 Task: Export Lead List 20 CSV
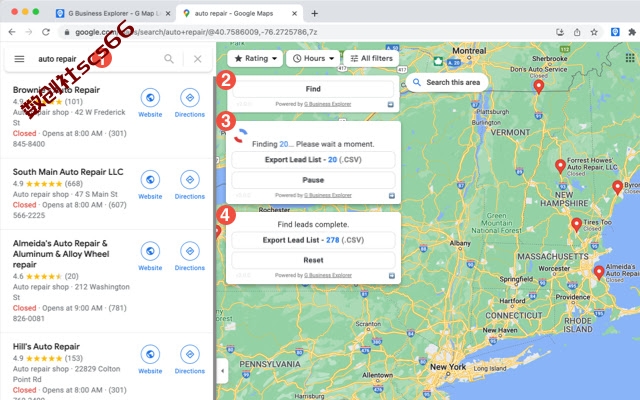(313, 160)
